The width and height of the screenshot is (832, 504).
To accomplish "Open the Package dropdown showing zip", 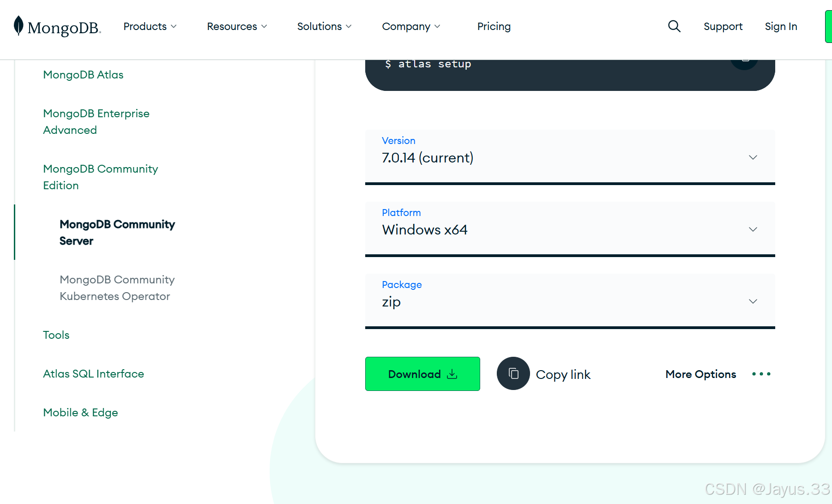I will click(570, 301).
